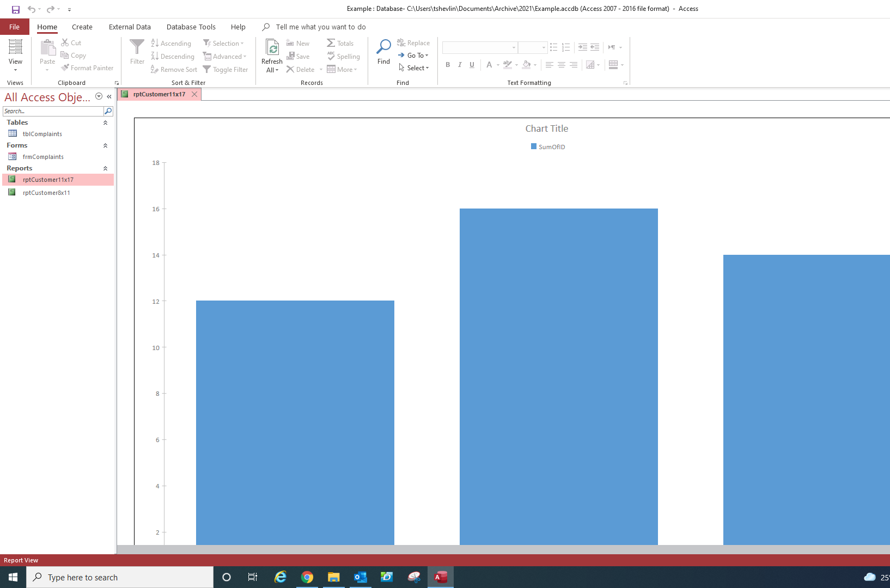
Task: Click the Totals sigma icon
Action: 331,43
